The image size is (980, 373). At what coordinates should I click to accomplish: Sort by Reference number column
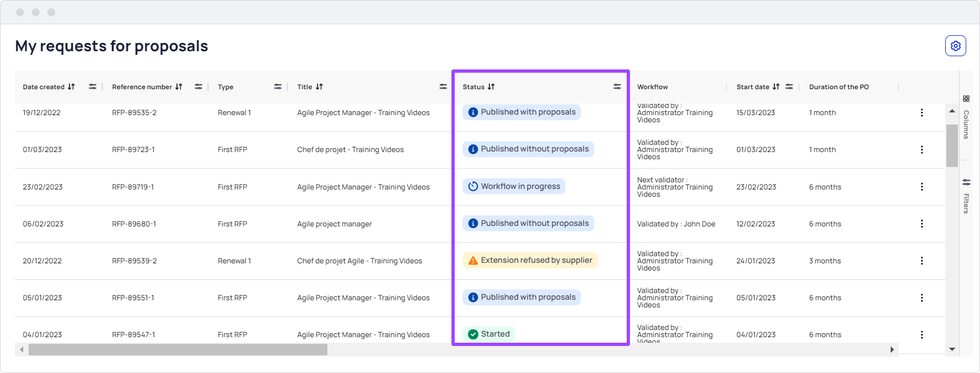(x=179, y=87)
